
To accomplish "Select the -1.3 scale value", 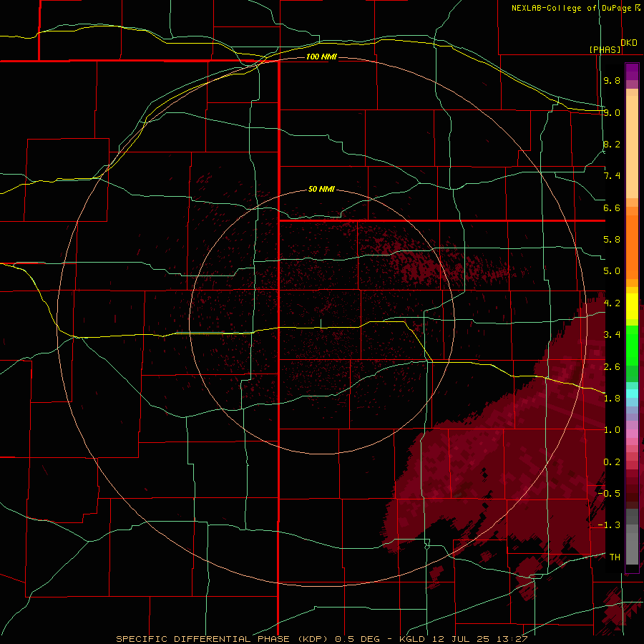I will click(609, 525).
